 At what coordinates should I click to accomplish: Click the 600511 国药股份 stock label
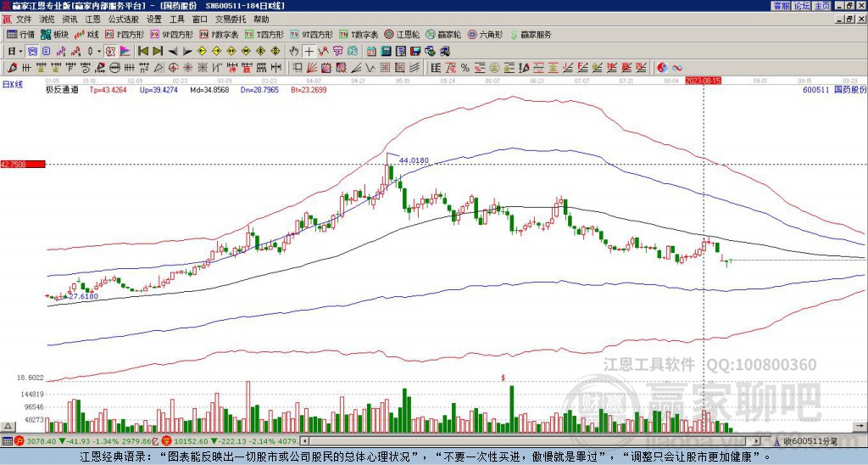(x=834, y=89)
